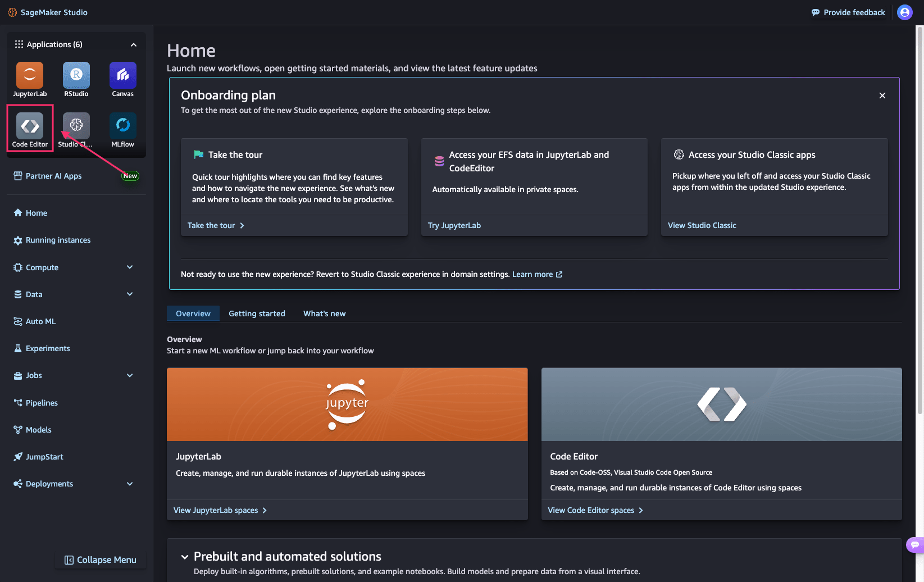Open Experiments in sidebar
The image size is (924, 582).
(x=42, y=348)
